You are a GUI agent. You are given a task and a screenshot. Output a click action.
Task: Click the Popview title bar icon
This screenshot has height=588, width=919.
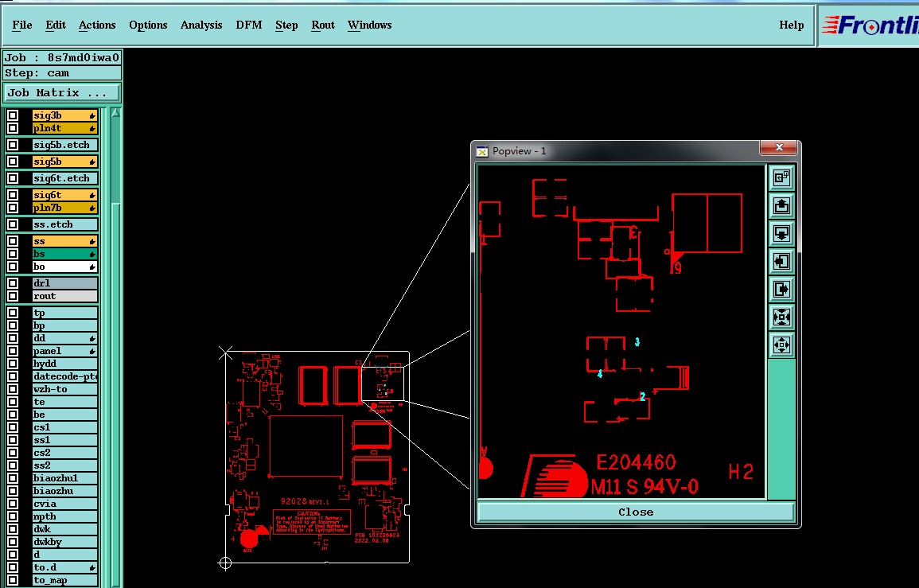[x=481, y=151]
